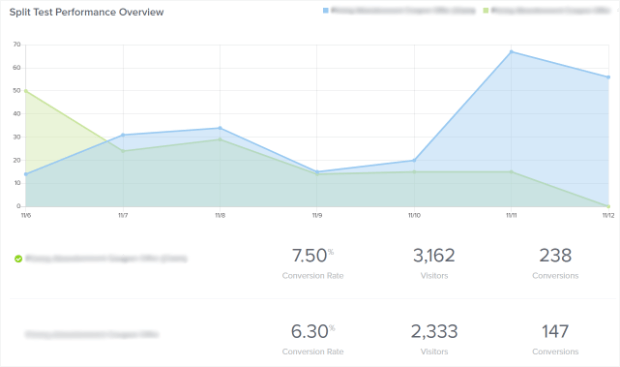
Task: Click the green series legend label
Action: [x=551, y=11]
